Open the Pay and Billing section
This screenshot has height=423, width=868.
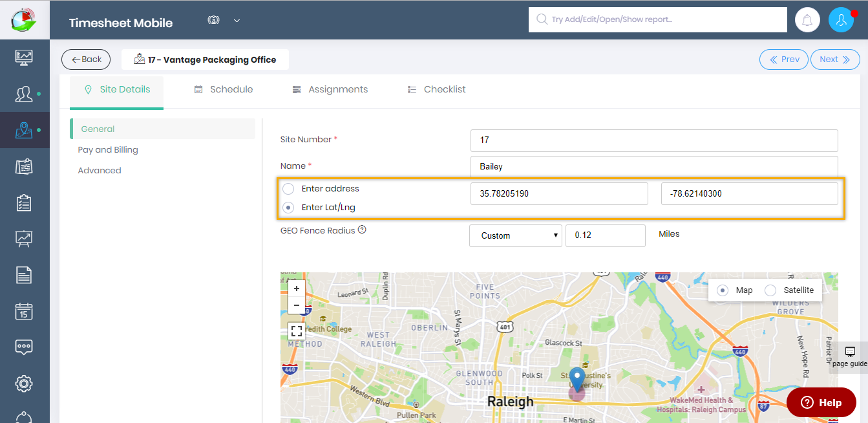pyautogui.click(x=108, y=149)
